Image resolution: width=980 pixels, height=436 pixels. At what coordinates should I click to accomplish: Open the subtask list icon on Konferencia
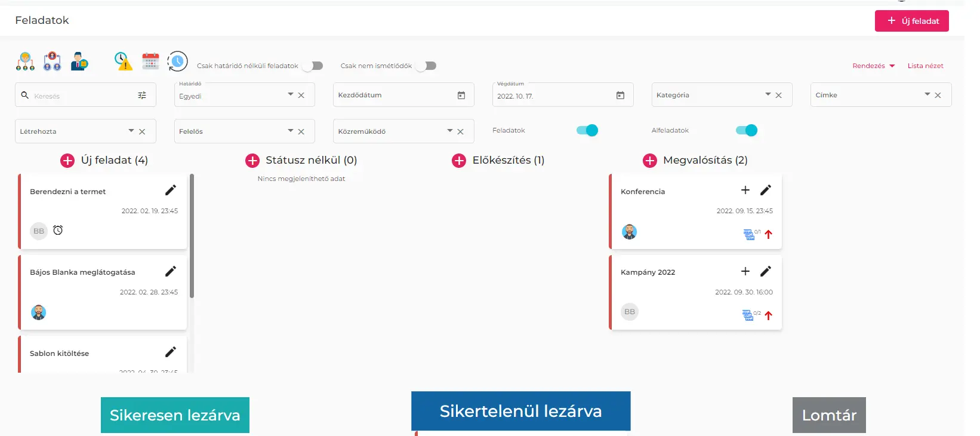coord(749,234)
